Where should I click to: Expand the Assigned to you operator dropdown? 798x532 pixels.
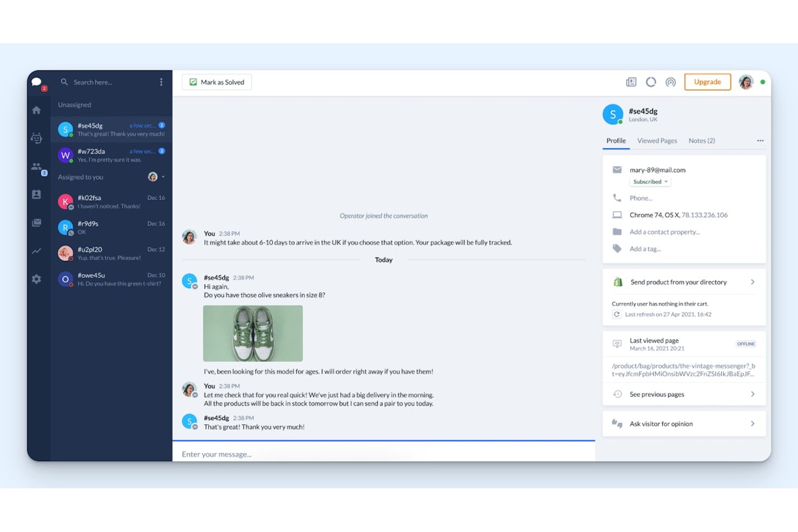point(156,177)
